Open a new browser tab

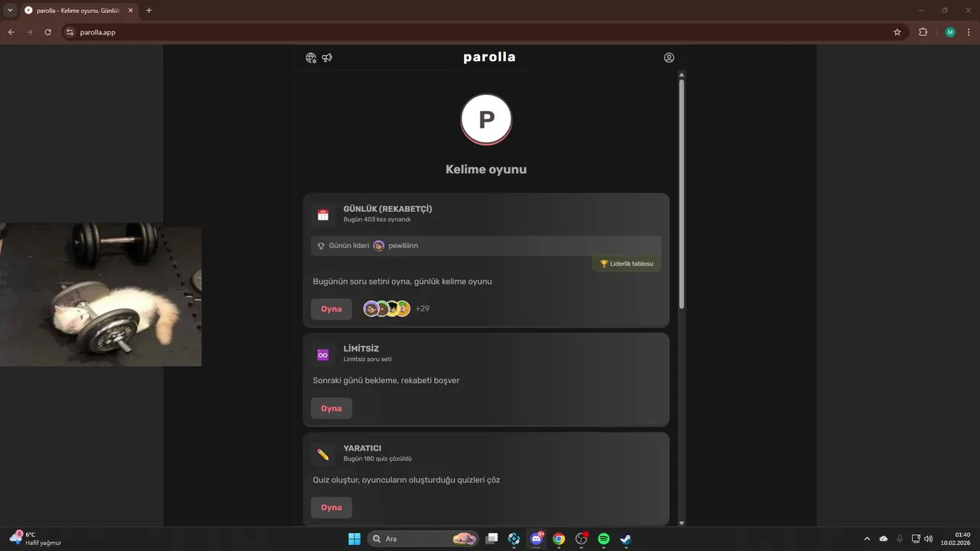point(149,11)
